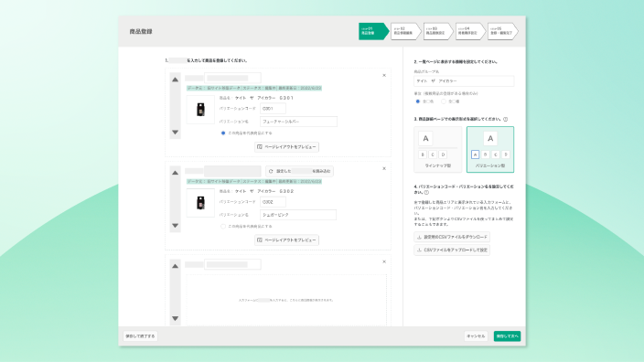
Task: Go to step 01 商品登録 in the progress bar
Action: point(373,31)
